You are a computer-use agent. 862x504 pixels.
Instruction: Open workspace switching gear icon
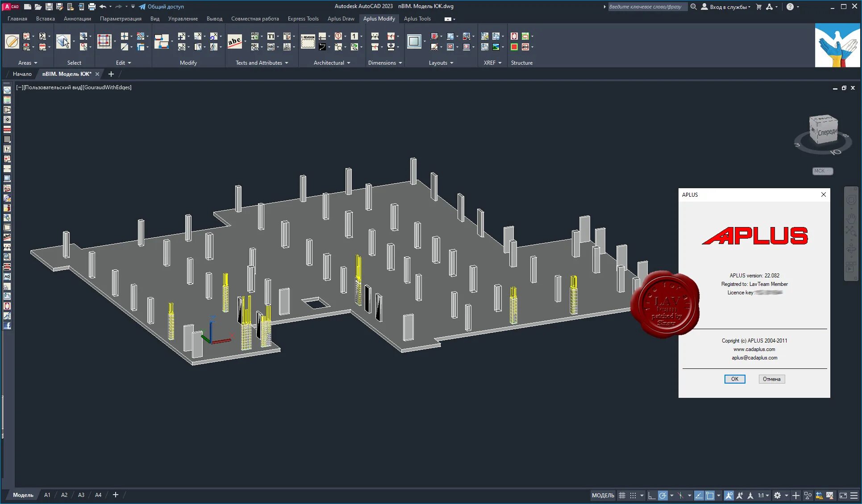[x=777, y=495]
